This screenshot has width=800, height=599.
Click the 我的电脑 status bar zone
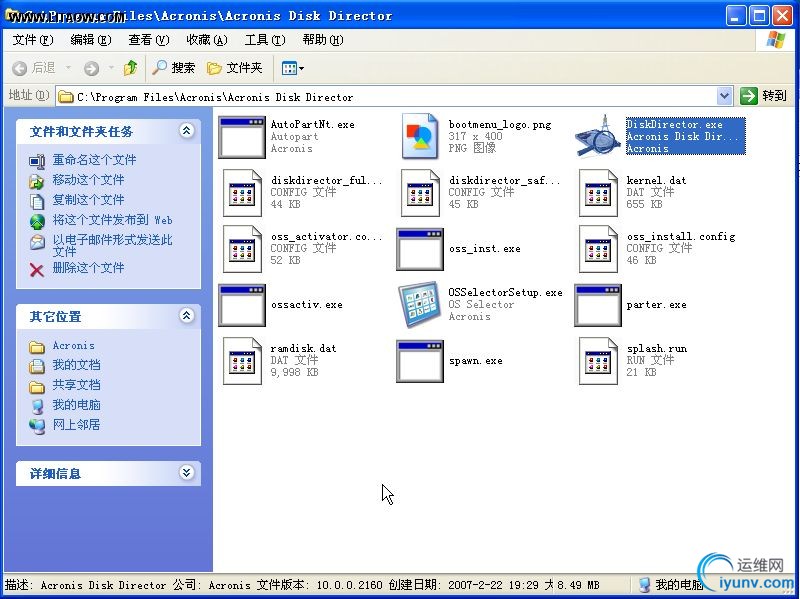tap(671, 585)
